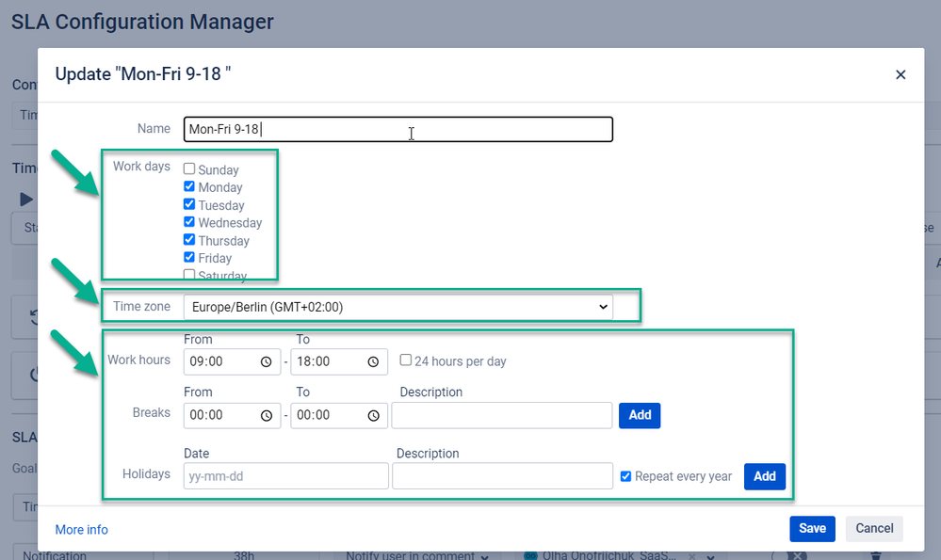Open clock picker for Breaks From
941x560 pixels.
266,415
